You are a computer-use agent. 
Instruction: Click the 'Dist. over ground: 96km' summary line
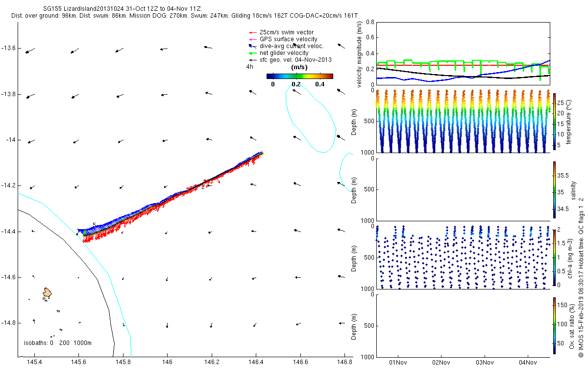183,16
